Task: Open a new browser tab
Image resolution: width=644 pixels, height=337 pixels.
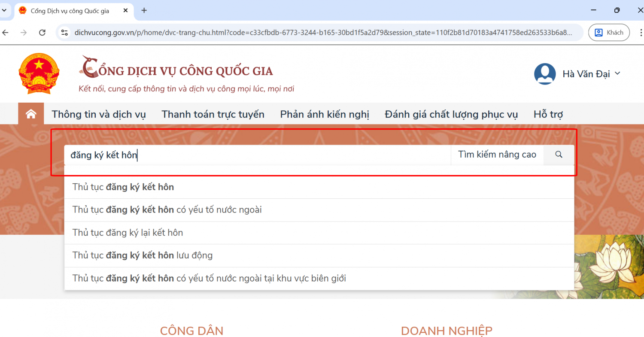Action: (144, 10)
